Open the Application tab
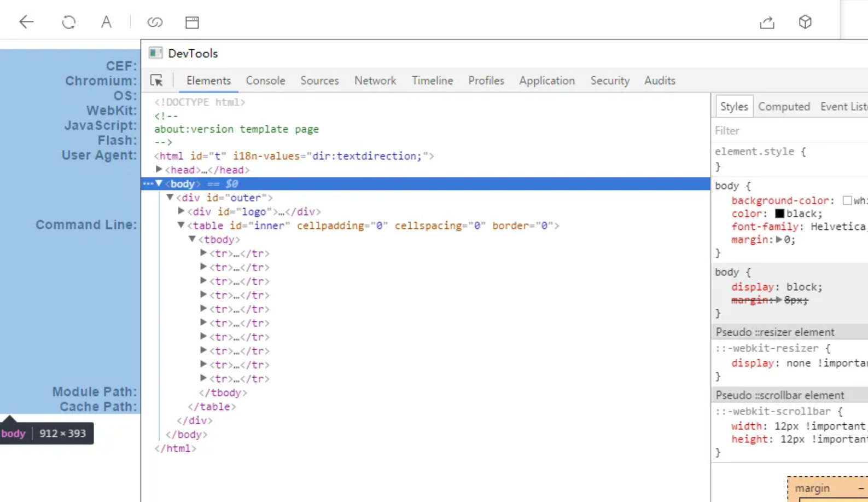Screen dimensions: 868x502 547,80
